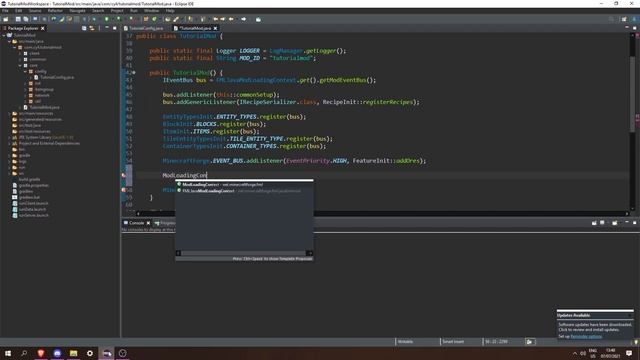
Task: Click the Open Perspective icon
Action: click(624, 19)
